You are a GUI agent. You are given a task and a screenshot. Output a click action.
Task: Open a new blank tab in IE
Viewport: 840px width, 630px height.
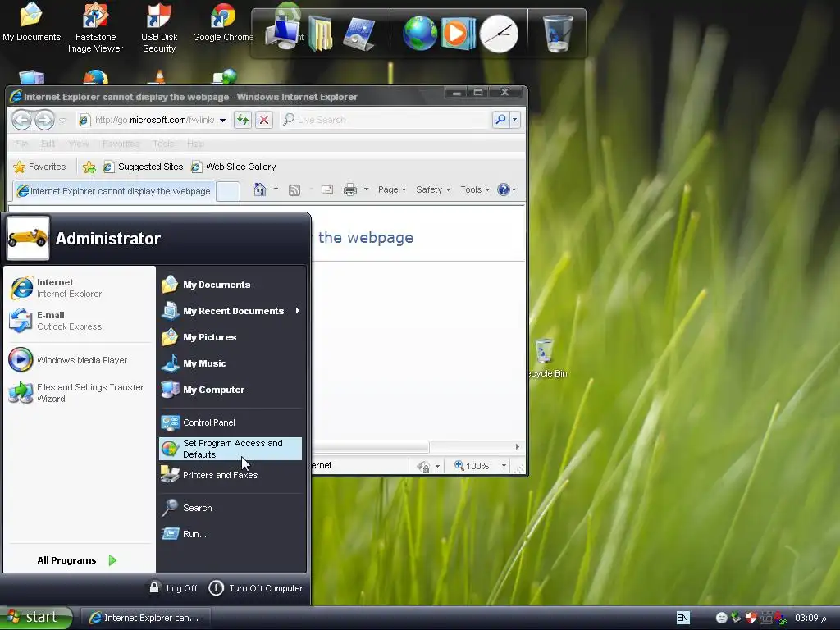228,191
